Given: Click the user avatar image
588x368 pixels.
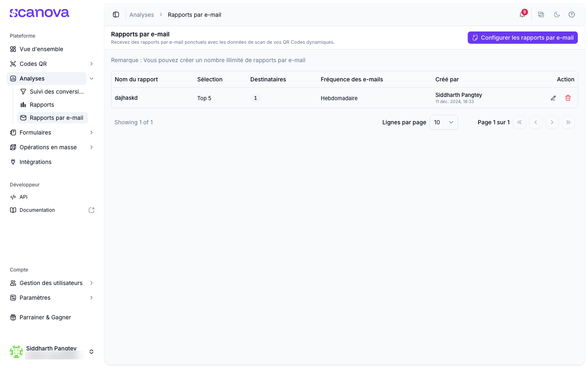Looking at the screenshot, I should click(x=16, y=352).
